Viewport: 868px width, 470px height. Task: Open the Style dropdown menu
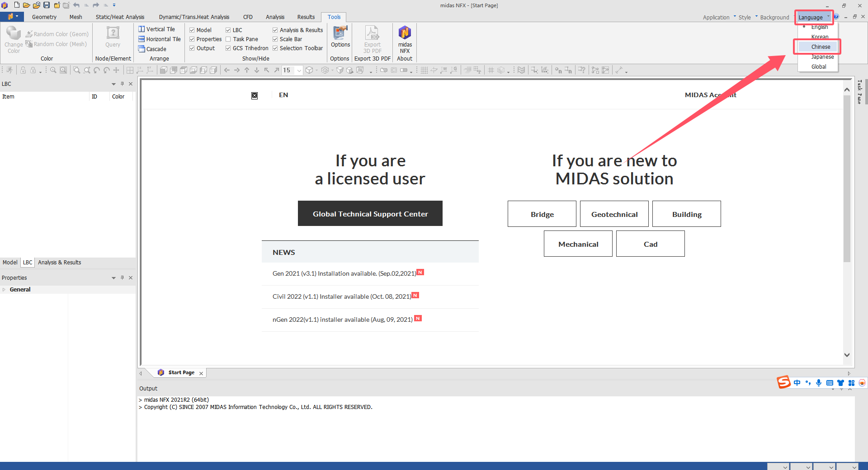(x=747, y=17)
